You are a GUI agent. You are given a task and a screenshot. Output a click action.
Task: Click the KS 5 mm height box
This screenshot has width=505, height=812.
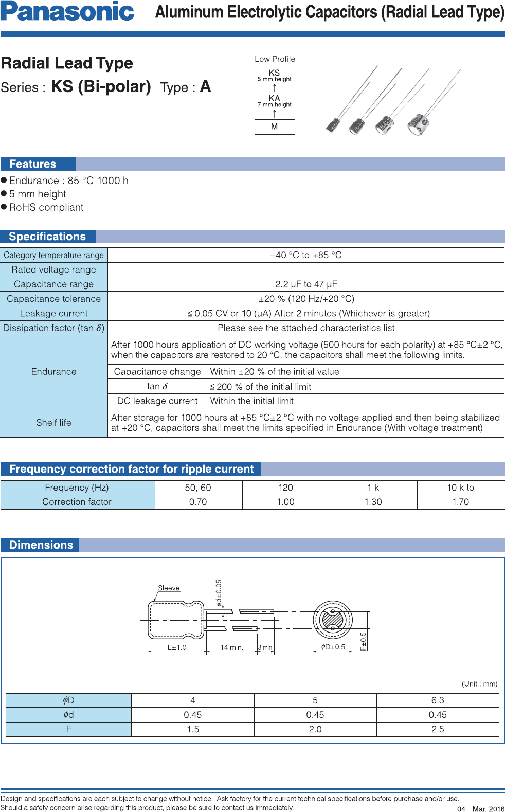(x=275, y=76)
